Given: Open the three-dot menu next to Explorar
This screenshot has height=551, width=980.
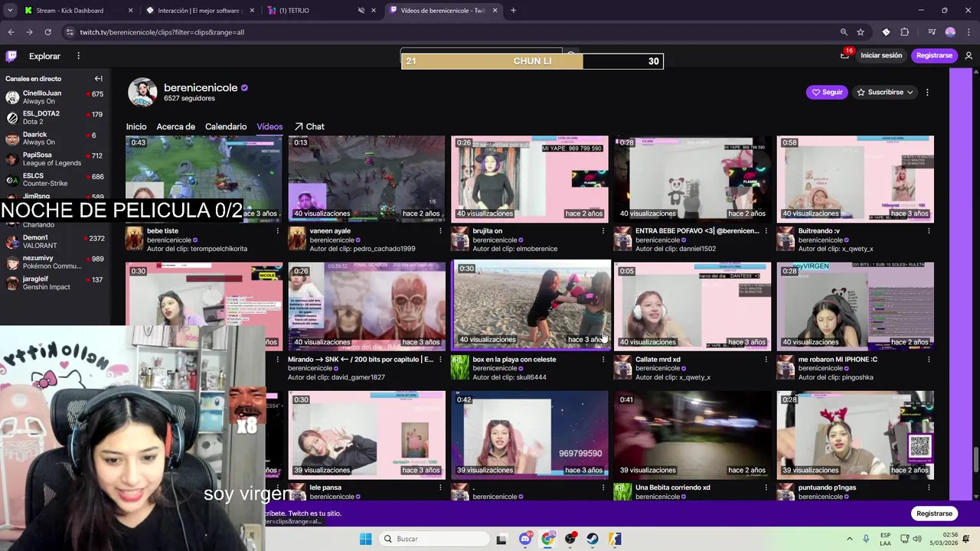Looking at the screenshot, I should [78, 56].
